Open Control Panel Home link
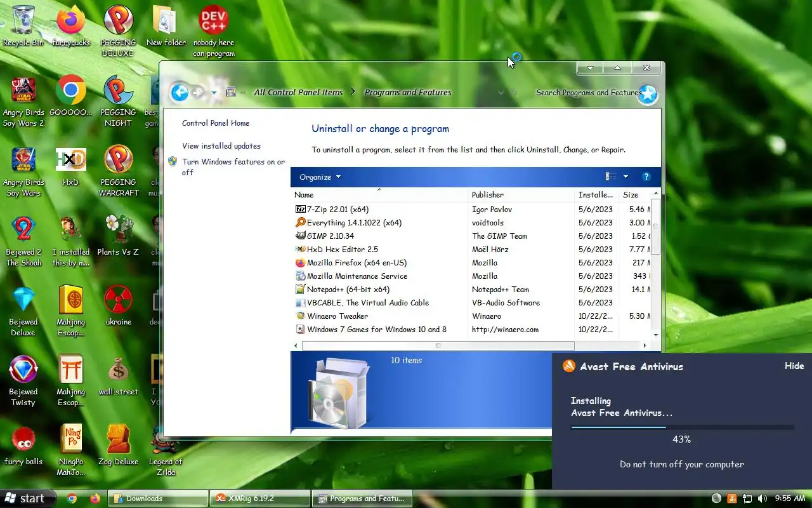 pos(216,123)
